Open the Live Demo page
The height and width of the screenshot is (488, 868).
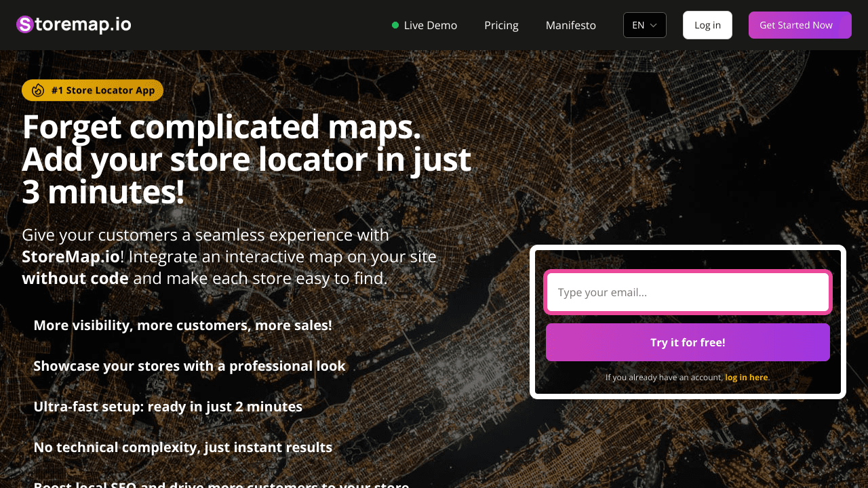[x=425, y=25]
